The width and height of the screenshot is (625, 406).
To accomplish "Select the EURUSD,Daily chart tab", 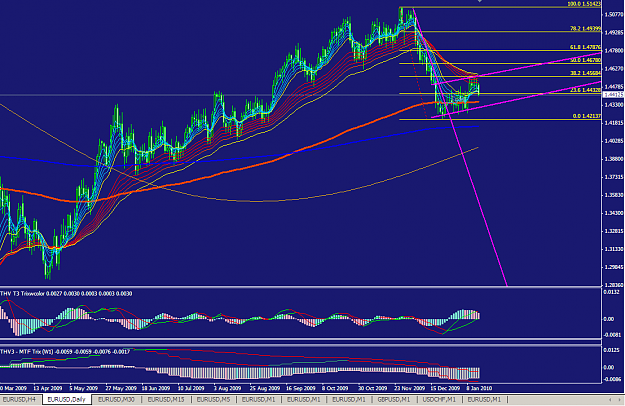I will tap(66, 399).
